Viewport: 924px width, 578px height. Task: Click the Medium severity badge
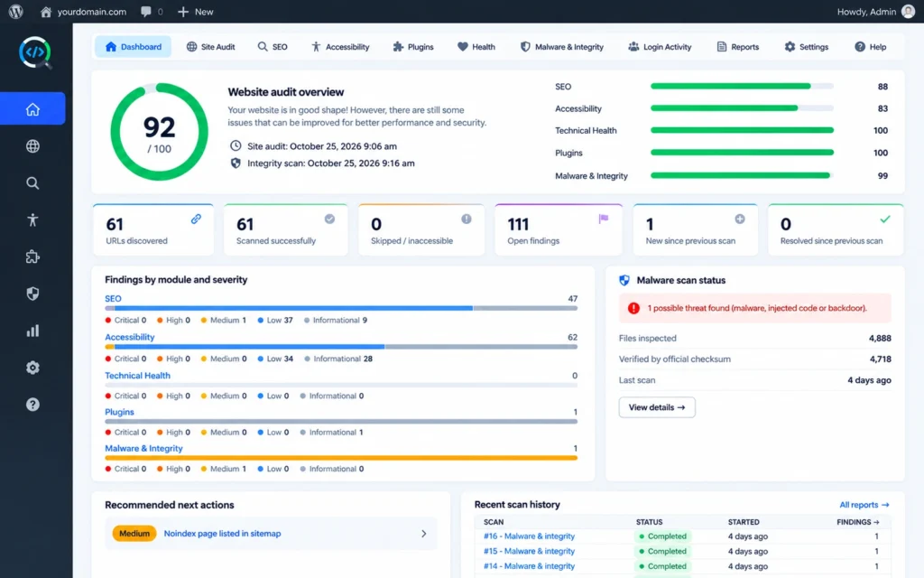(134, 534)
